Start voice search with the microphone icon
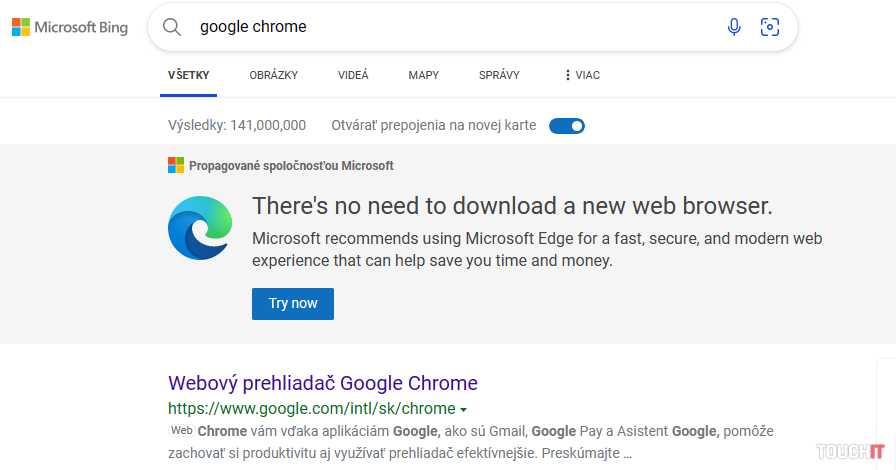Screen dimensions: 896x470 pos(734,27)
